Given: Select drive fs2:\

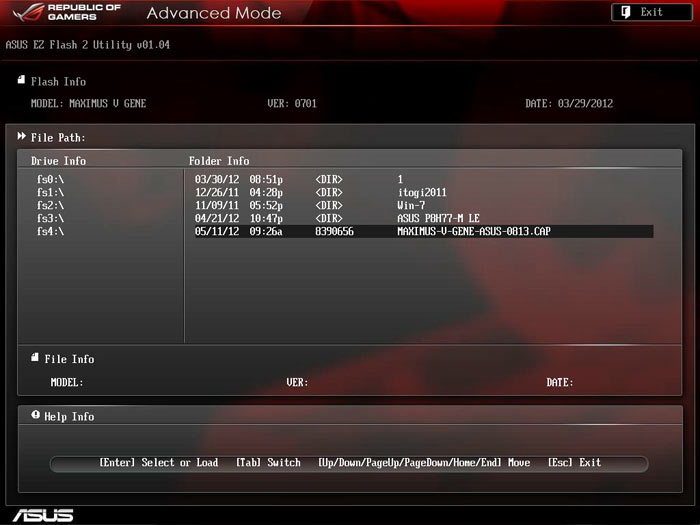Looking at the screenshot, I should (50, 205).
